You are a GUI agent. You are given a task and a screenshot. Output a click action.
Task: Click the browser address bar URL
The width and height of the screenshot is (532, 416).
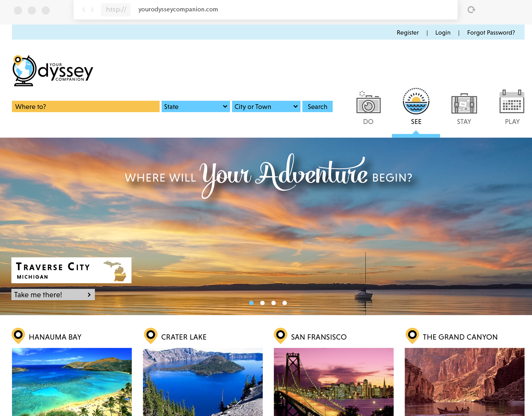pyautogui.click(x=178, y=10)
